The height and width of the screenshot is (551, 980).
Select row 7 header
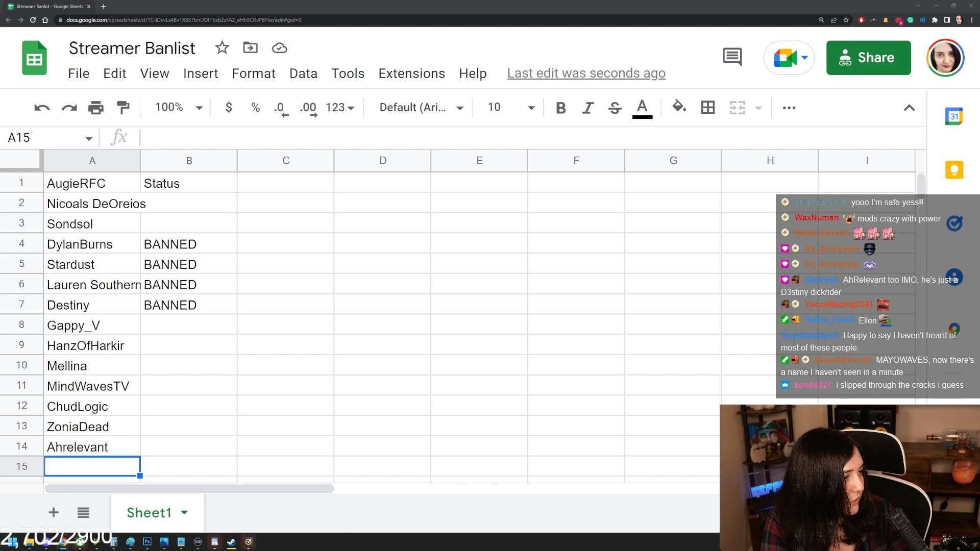[21, 305]
